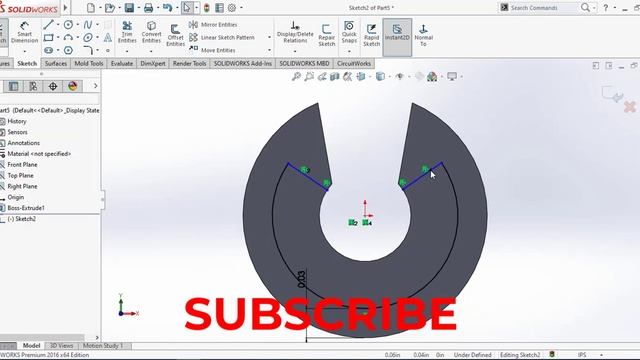The width and height of the screenshot is (640, 360).
Task: Select the Arc sketch tool
Action: (x=68, y=38)
